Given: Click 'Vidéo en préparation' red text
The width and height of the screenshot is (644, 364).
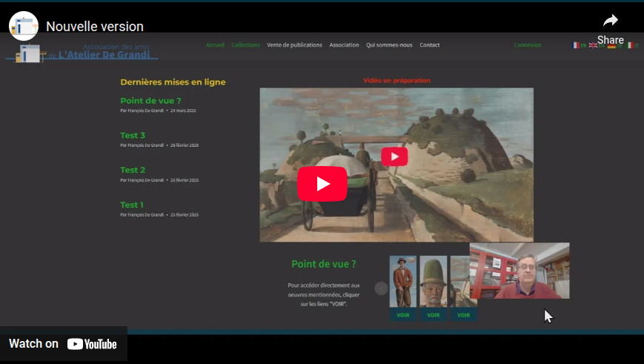Looking at the screenshot, I should pyautogui.click(x=396, y=81).
